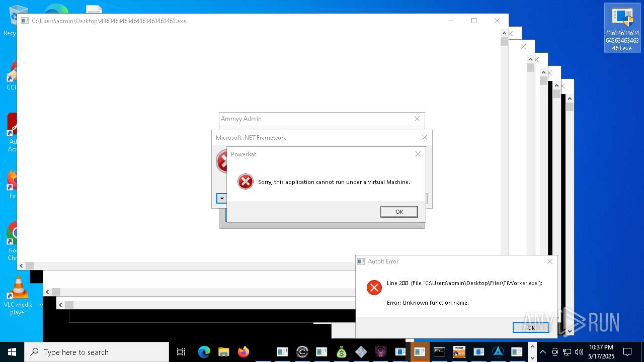Close the front console window
Image resolution: width=644 pixels, height=362 pixels.
[x=497, y=21]
